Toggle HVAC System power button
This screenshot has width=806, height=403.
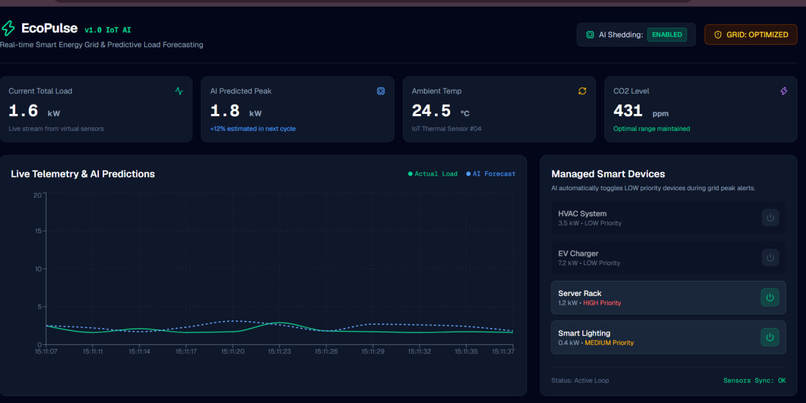click(770, 218)
